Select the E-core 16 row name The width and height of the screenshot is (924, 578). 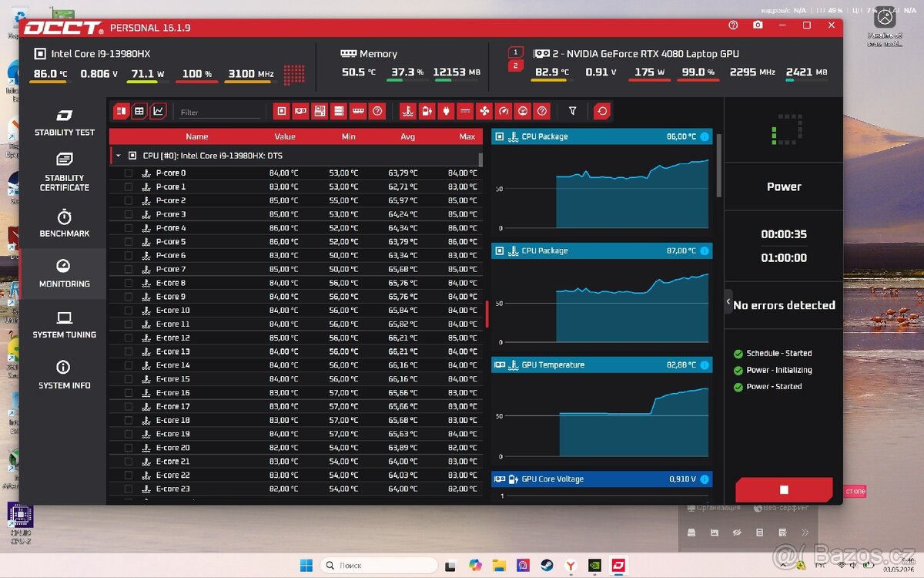[x=173, y=393]
